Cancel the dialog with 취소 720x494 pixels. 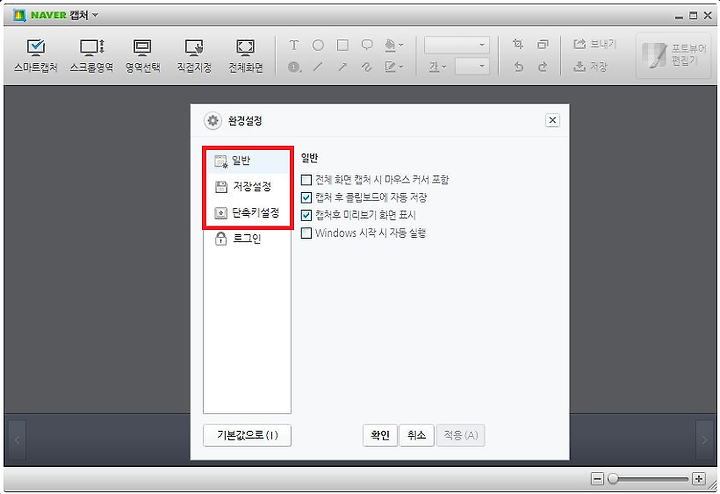(x=416, y=435)
